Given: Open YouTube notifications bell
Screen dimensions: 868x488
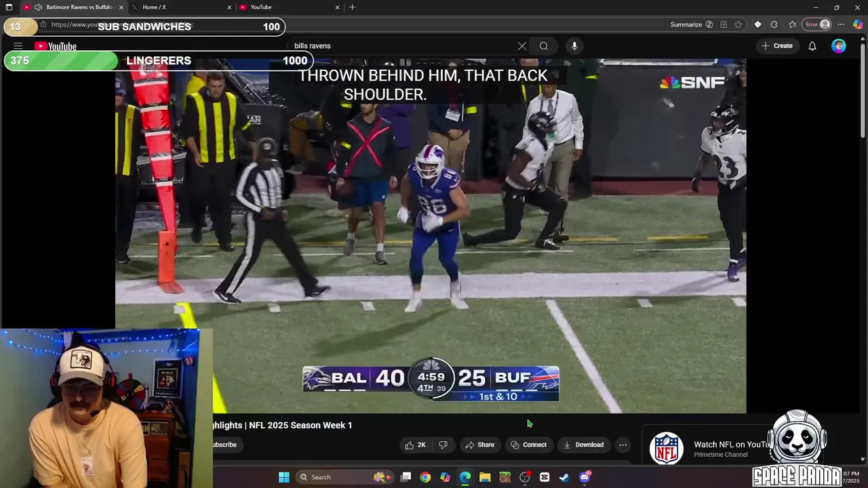Looking at the screenshot, I should tap(812, 46).
